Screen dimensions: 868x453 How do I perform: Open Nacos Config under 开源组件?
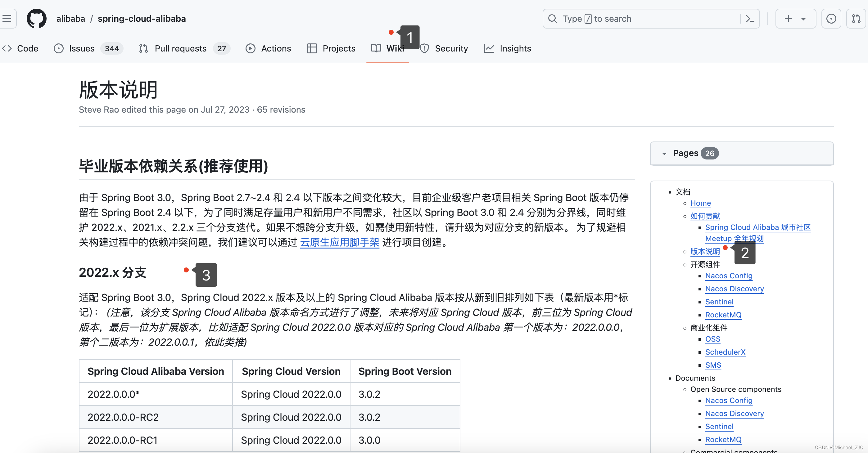pyautogui.click(x=729, y=276)
